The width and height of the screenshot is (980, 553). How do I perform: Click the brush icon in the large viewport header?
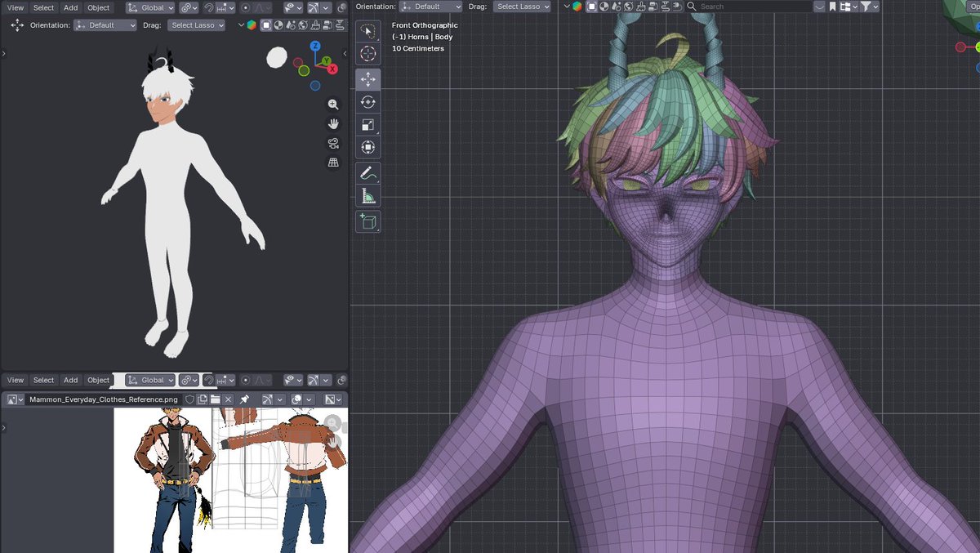pos(640,7)
